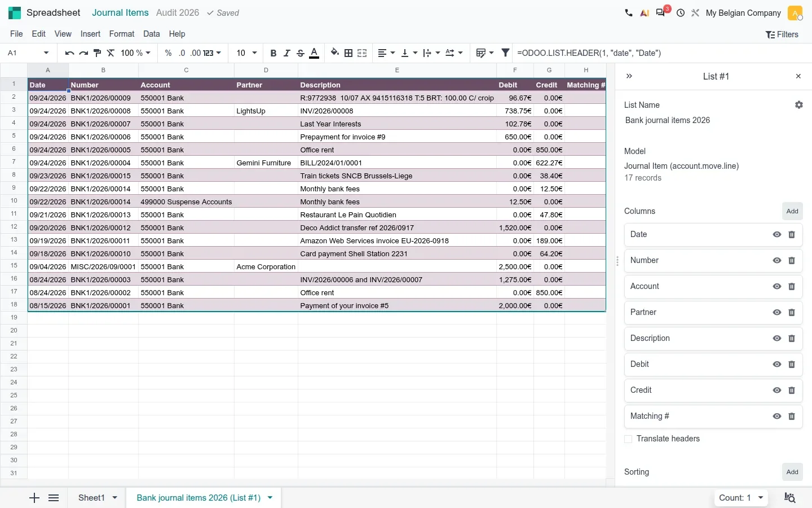Open text wrapping dropdown

tap(431, 53)
